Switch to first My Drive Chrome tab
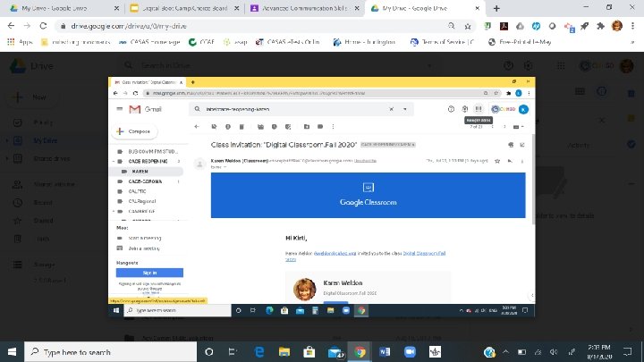 click(x=64, y=8)
